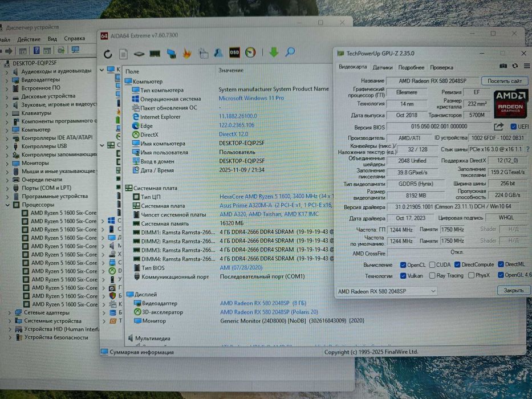The height and width of the screenshot is (399, 532).
Task: Take GPU-Z screenshot with camera icon
Action: 503,66
